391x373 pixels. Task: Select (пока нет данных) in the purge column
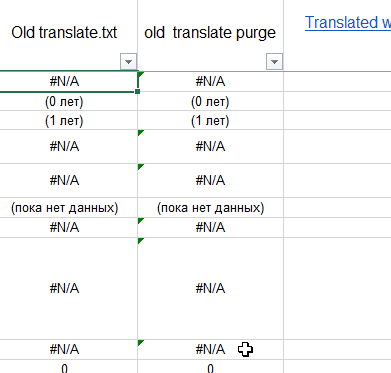210,208
